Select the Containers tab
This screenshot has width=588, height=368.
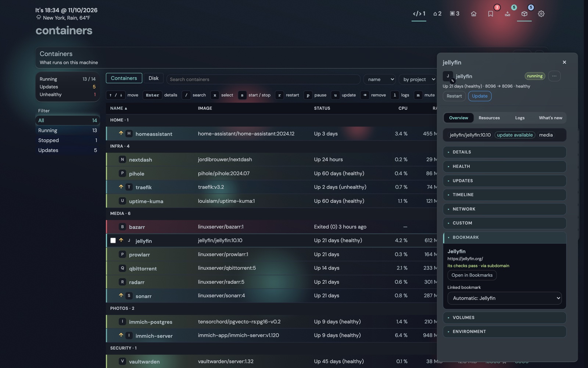click(124, 78)
